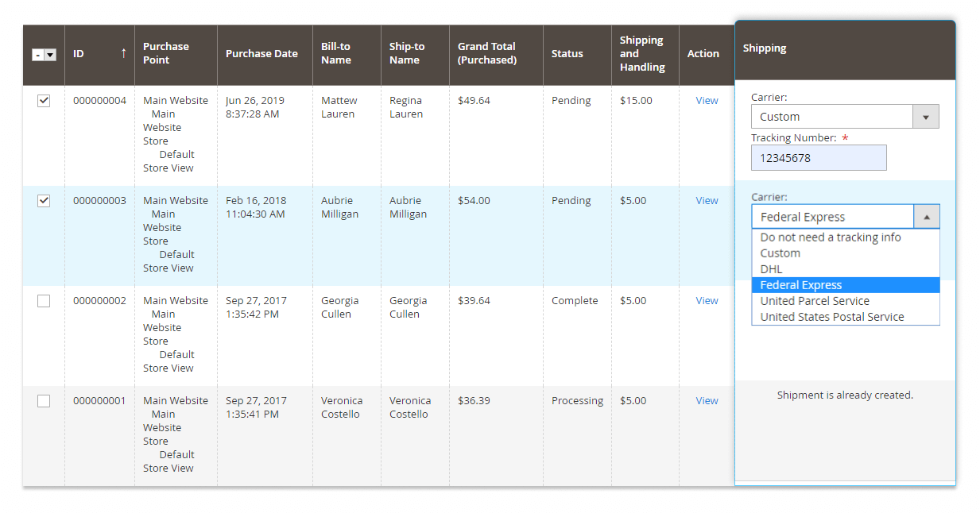Click View for order 000000002
This screenshot has height=513, width=980.
707,301
